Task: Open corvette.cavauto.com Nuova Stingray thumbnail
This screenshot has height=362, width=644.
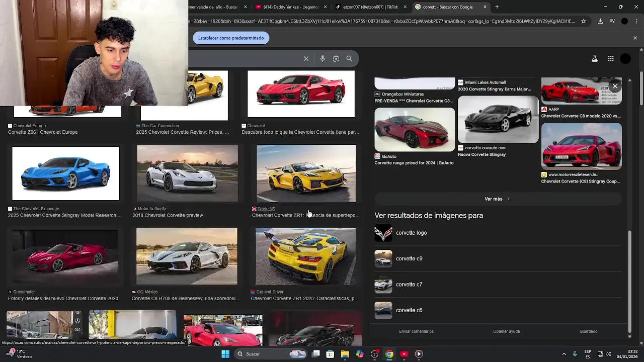Action: (x=498, y=120)
